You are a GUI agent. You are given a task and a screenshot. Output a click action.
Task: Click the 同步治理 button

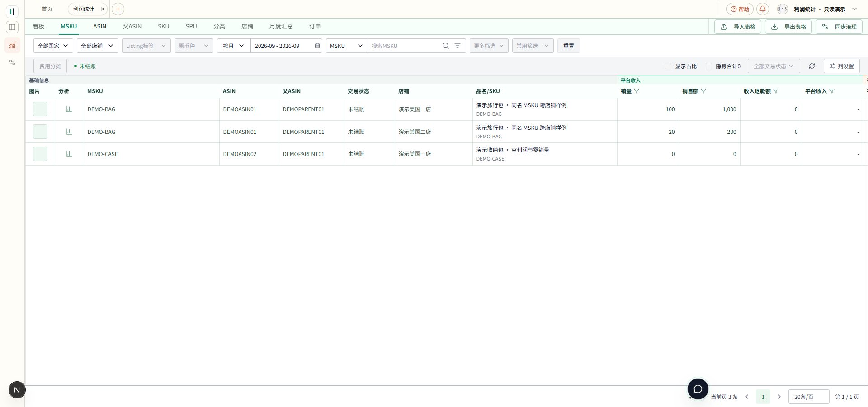pyautogui.click(x=839, y=27)
